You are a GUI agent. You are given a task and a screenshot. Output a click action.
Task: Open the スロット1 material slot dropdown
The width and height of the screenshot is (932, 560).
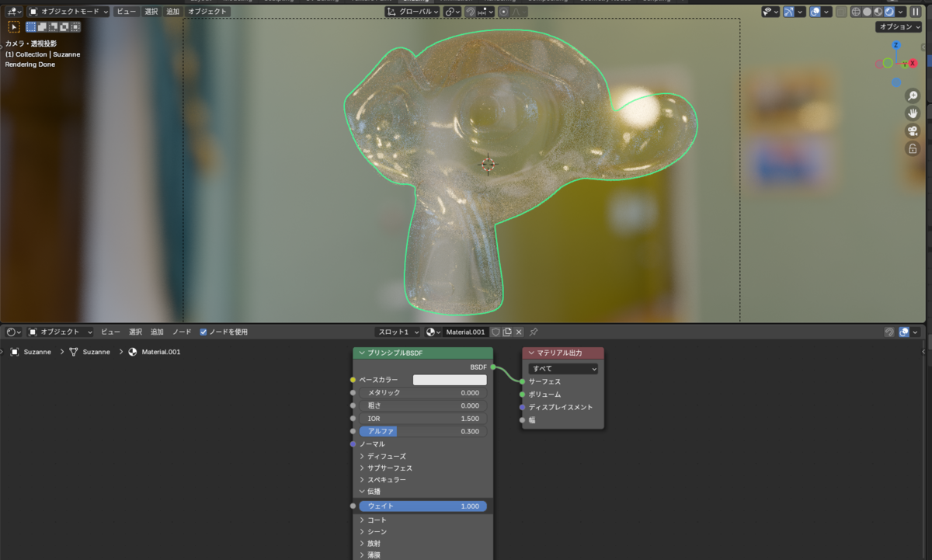(397, 332)
